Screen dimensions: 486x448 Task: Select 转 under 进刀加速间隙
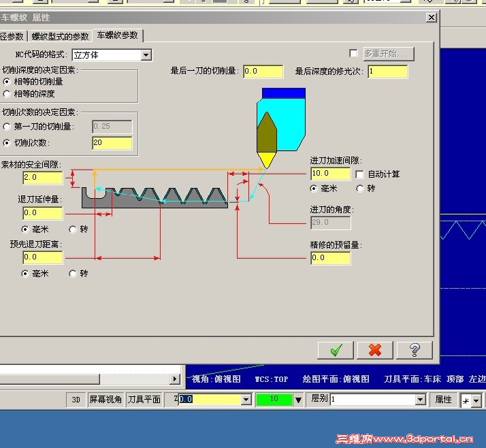(360, 189)
